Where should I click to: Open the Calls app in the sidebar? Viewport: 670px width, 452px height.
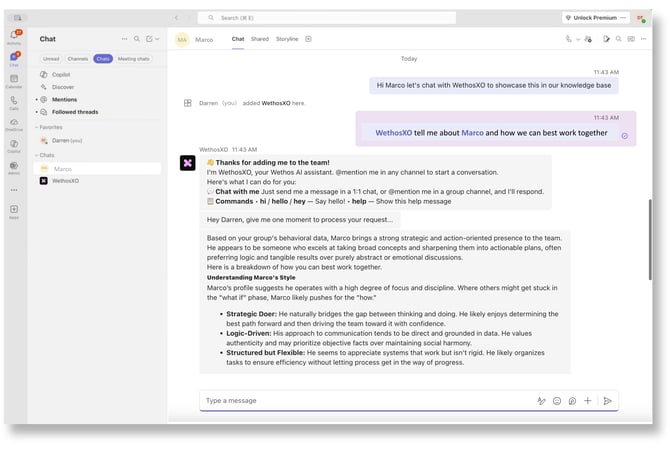coord(14,102)
